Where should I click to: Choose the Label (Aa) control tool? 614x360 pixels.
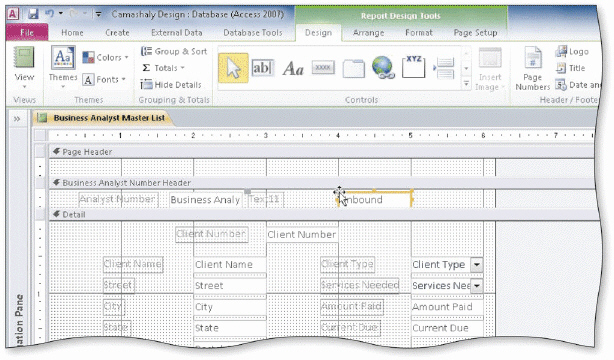[293, 69]
